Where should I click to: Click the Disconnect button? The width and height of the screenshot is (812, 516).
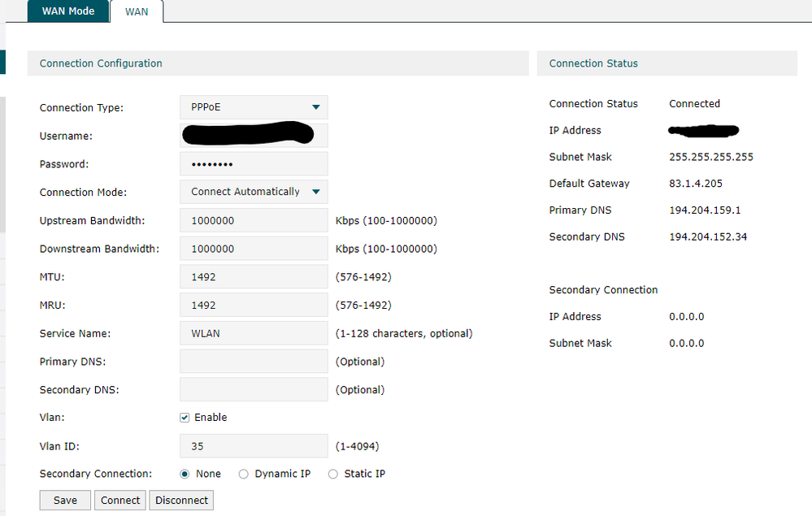(181, 501)
